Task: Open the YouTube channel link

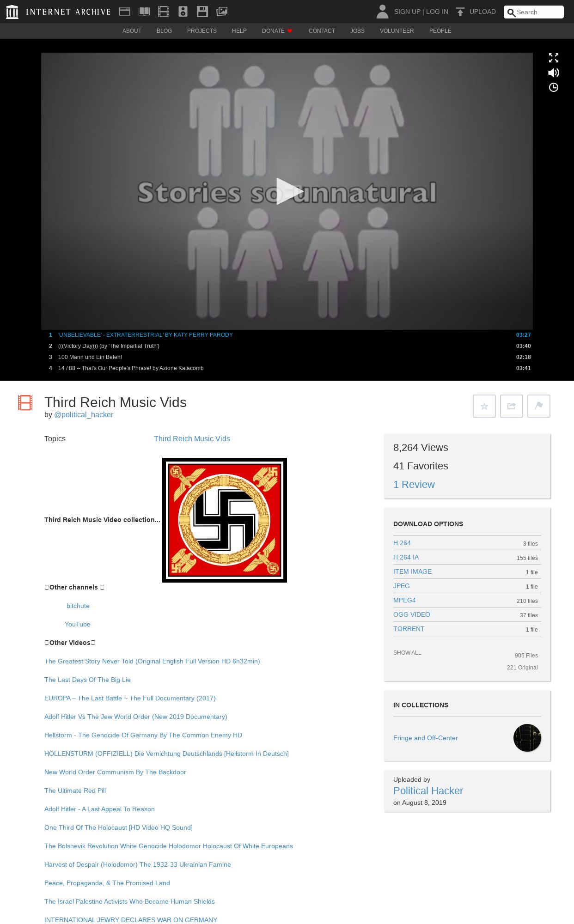Action: (78, 624)
